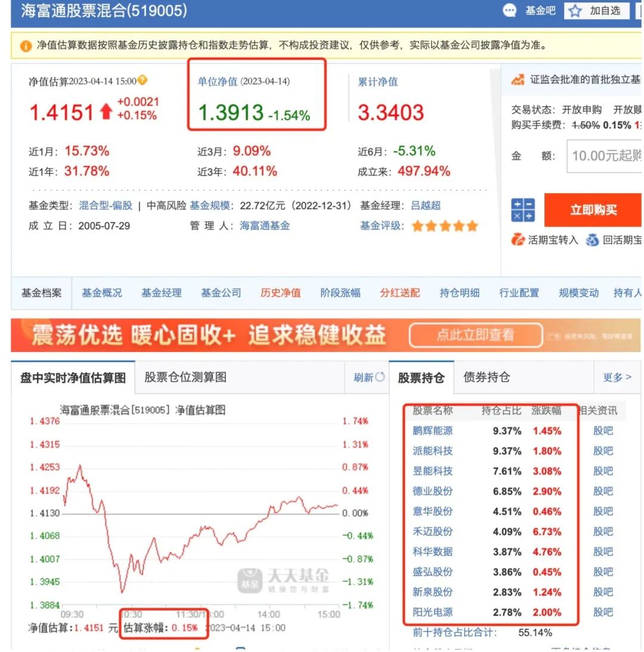Open 股吧 link in 鹏辉能源 row

pyautogui.click(x=603, y=431)
